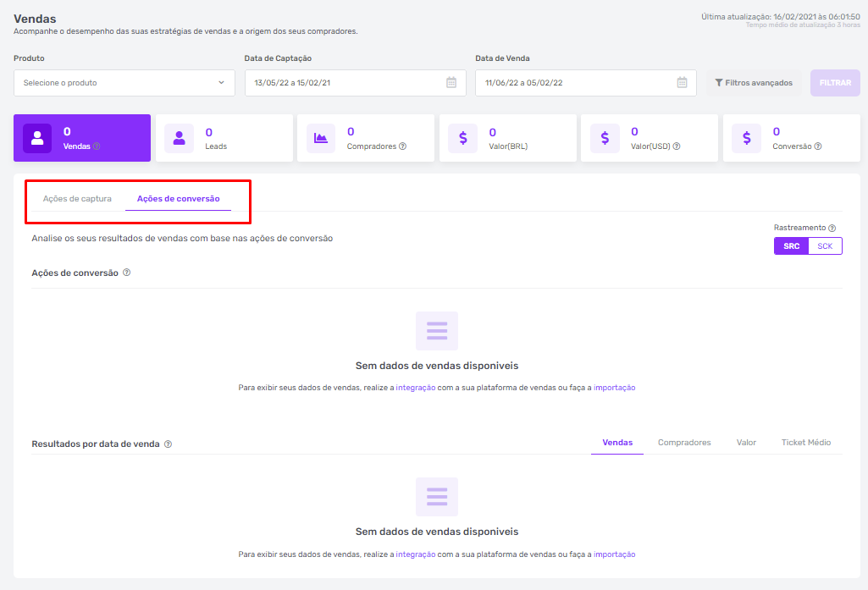This screenshot has height=590, width=868.
Task: Click the person icon on Vendas card
Action: coord(37,138)
